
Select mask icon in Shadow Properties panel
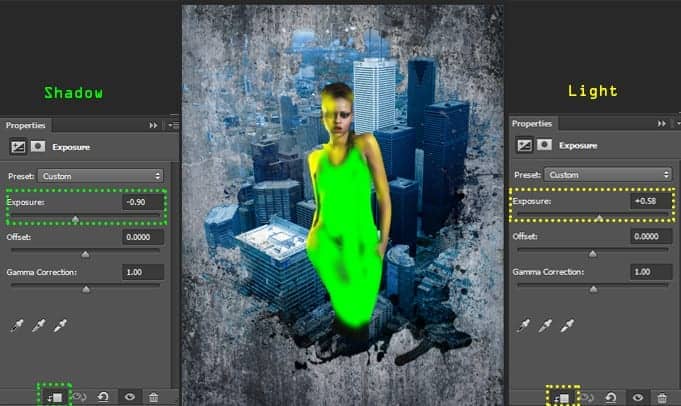coord(38,146)
